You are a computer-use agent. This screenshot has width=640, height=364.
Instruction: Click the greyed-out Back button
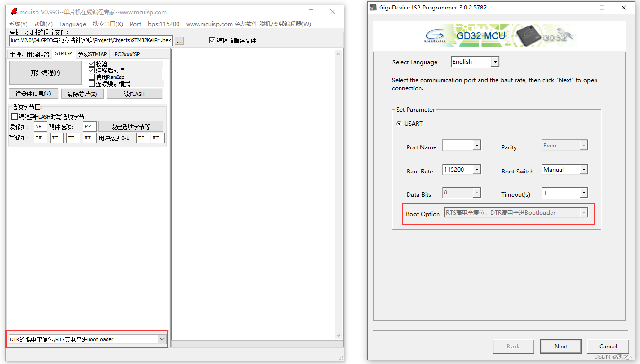pyautogui.click(x=514, y=347)
